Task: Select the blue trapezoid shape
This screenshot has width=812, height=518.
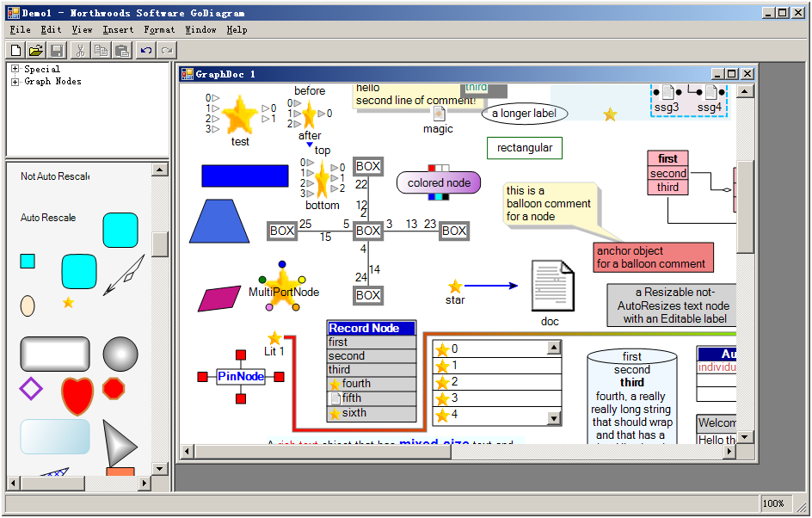Action: 219,221
